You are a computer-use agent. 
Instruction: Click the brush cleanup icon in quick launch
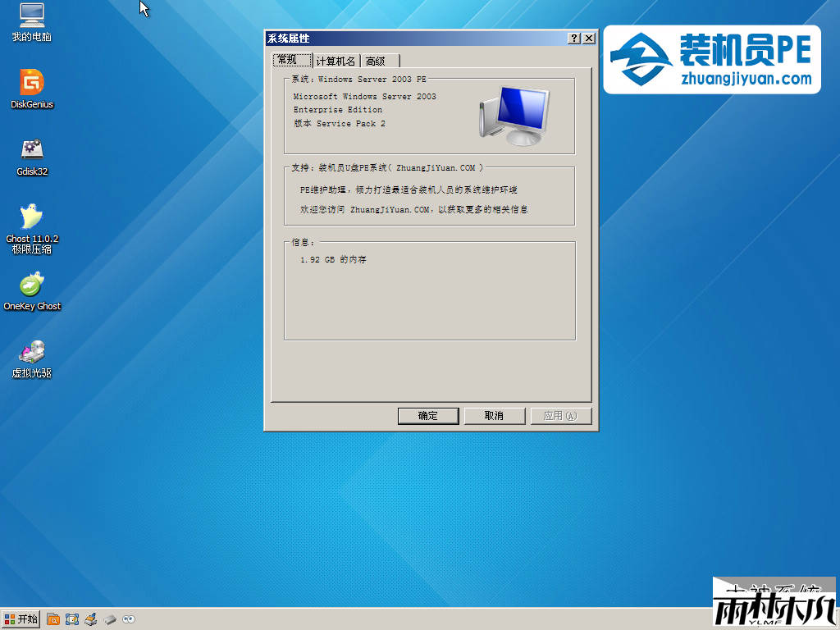(x=91, y=619)
